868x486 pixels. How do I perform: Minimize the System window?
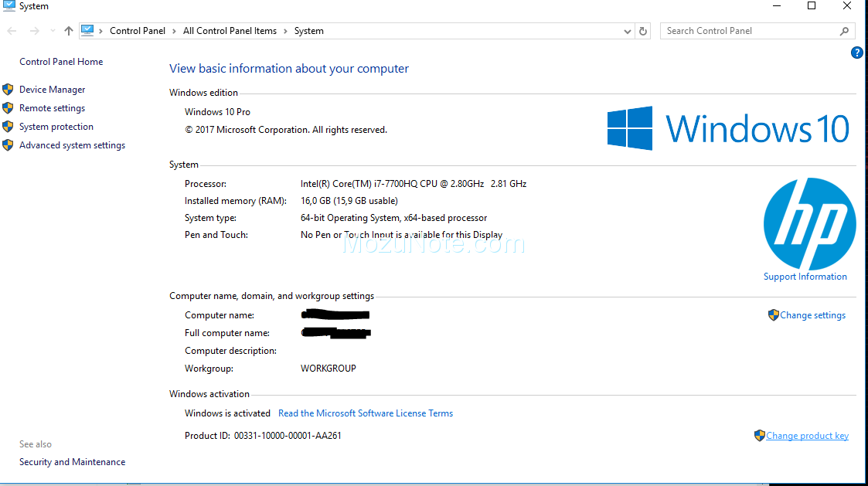click(777, 6)
